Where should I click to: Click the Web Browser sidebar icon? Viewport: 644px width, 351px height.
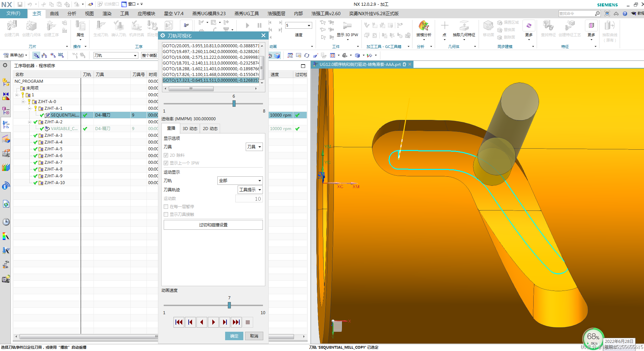click(x=6, y=204)
